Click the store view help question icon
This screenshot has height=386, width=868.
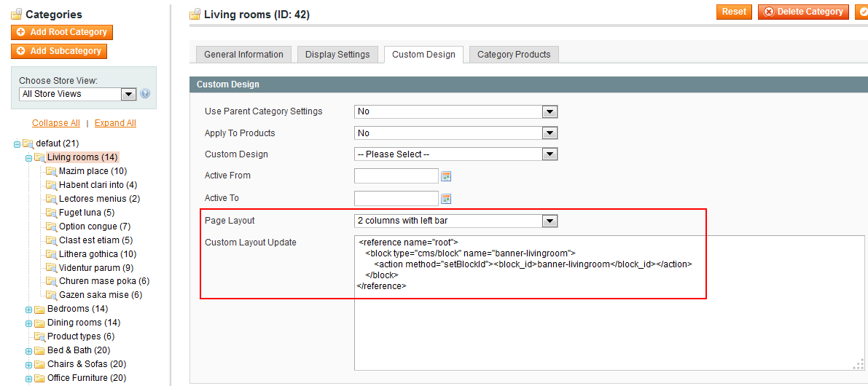[x=145, y=94]
